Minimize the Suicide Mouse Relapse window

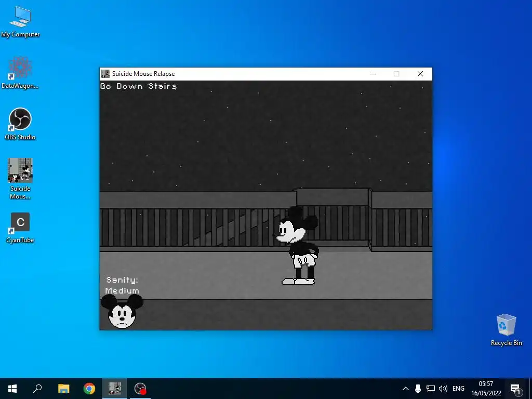tap(373, 74)
